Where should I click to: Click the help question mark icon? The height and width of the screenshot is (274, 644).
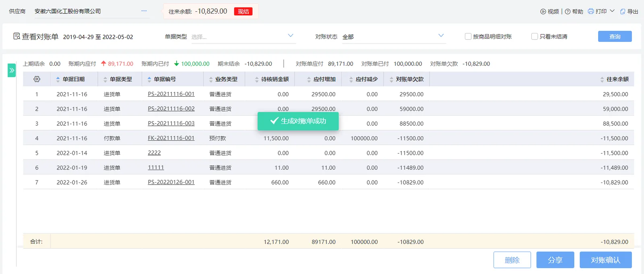(x=568, y=12)
